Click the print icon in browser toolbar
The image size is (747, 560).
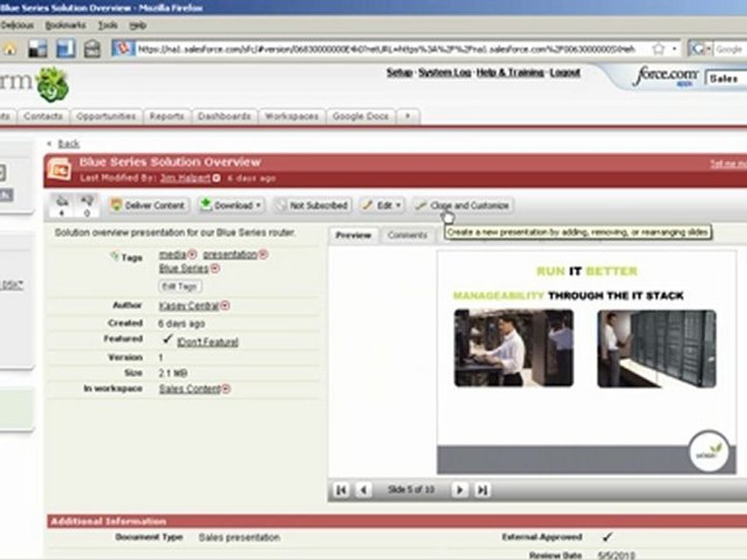tap(93, 48)
